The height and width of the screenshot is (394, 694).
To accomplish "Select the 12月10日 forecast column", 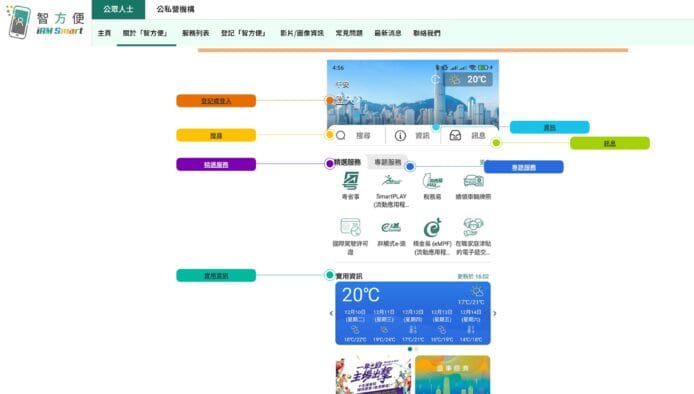I will point(355,326).
